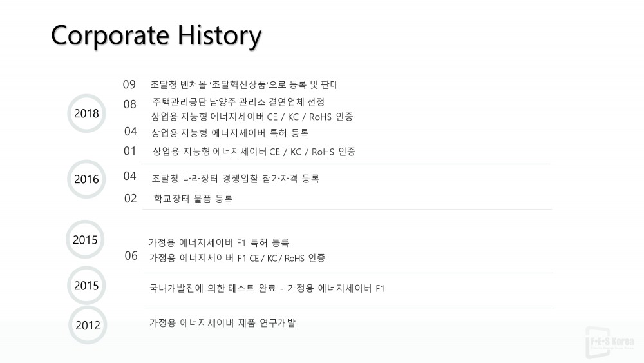Select 가정용 에너지세이버 F1 특허 등록 line

point(219,242)
